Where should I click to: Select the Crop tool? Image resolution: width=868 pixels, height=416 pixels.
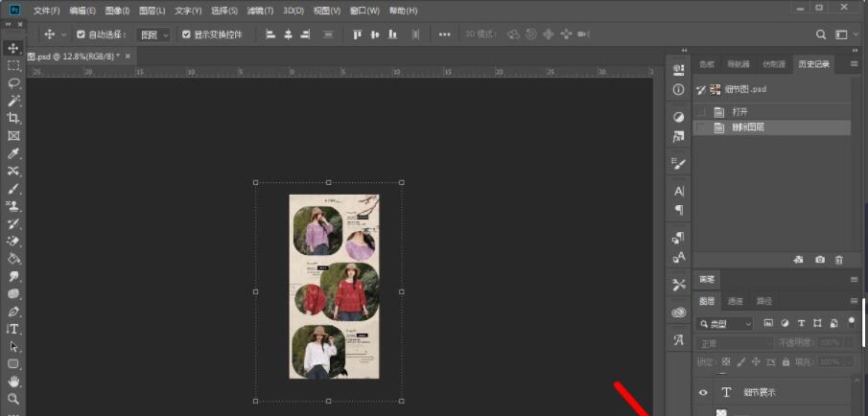coord(13,118)
